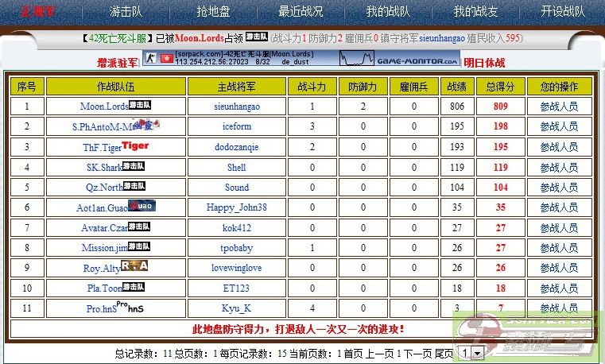
Task: Click the 游击队 badge in the top occupation notice
Action: [256, 37]
